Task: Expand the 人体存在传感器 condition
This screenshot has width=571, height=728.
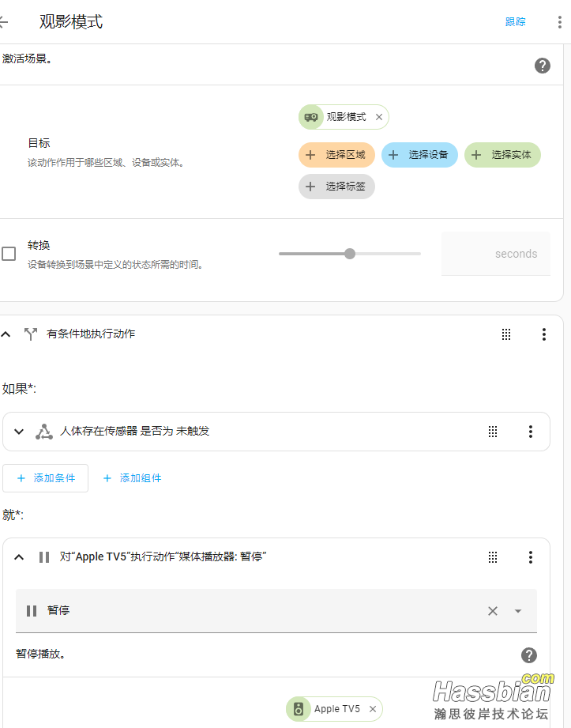Action: [19, 432]
